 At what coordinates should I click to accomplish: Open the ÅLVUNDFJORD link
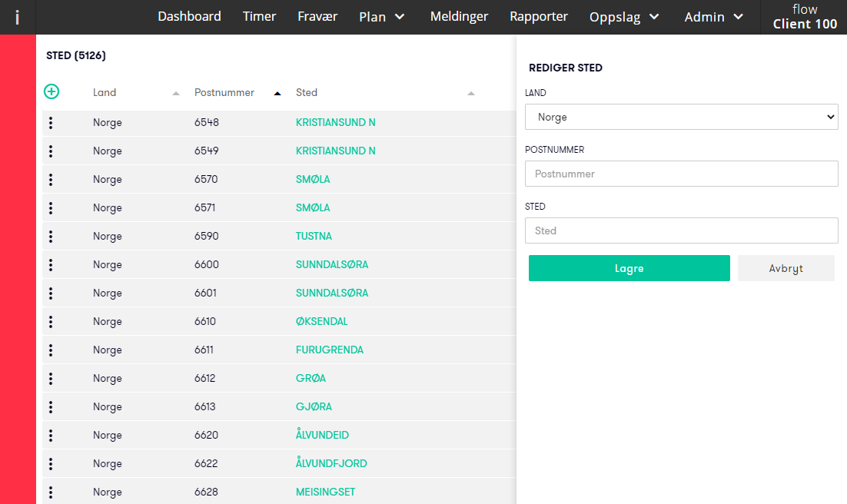click(331, 463)
